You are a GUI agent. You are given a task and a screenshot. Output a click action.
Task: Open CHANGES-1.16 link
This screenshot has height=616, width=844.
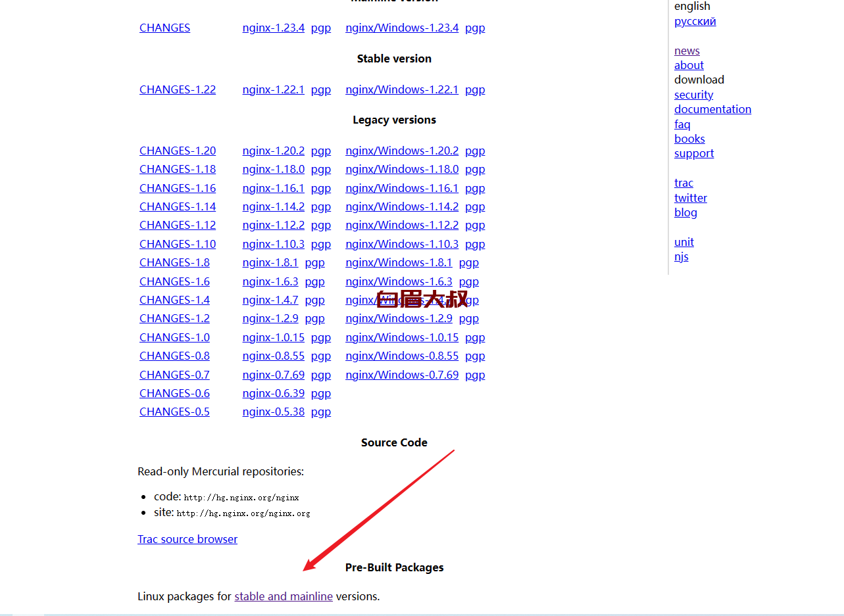(x=178, y=188)
